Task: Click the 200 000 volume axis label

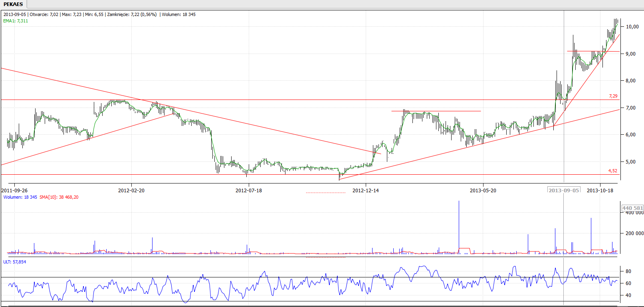Action: [634, 233]
